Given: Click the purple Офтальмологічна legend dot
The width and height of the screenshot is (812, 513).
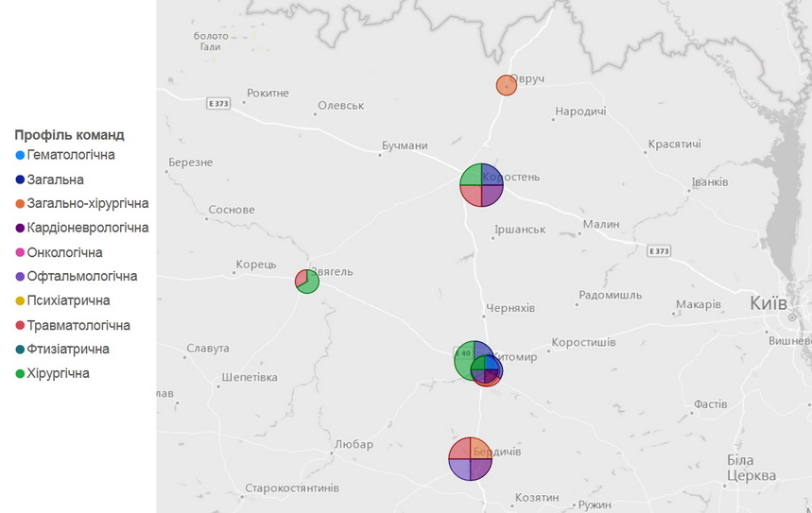Looking at the screenshot, I should coord(20,277).
